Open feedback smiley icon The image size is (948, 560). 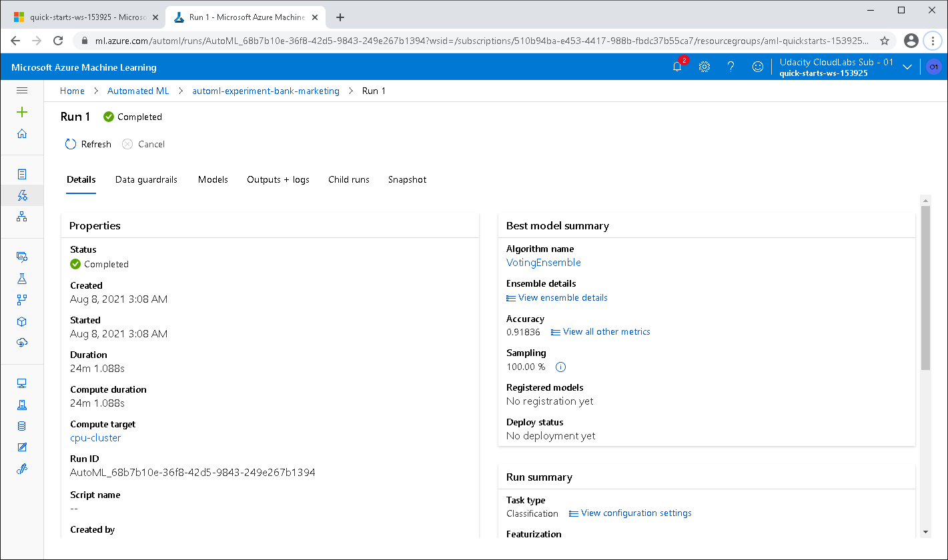click(757, 67)
